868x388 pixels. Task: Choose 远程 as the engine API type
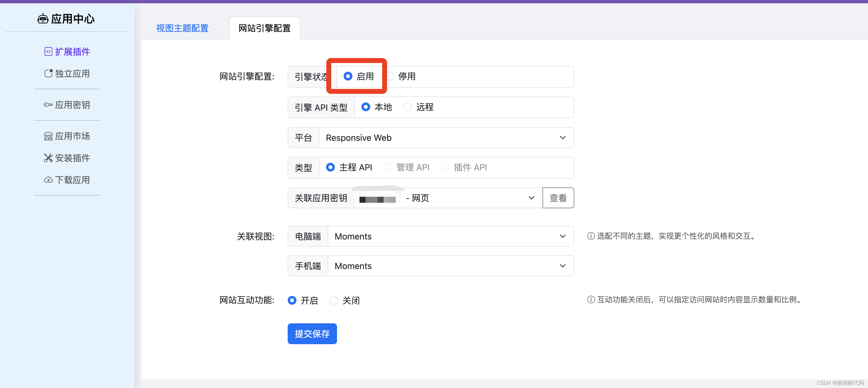point(407,107)
